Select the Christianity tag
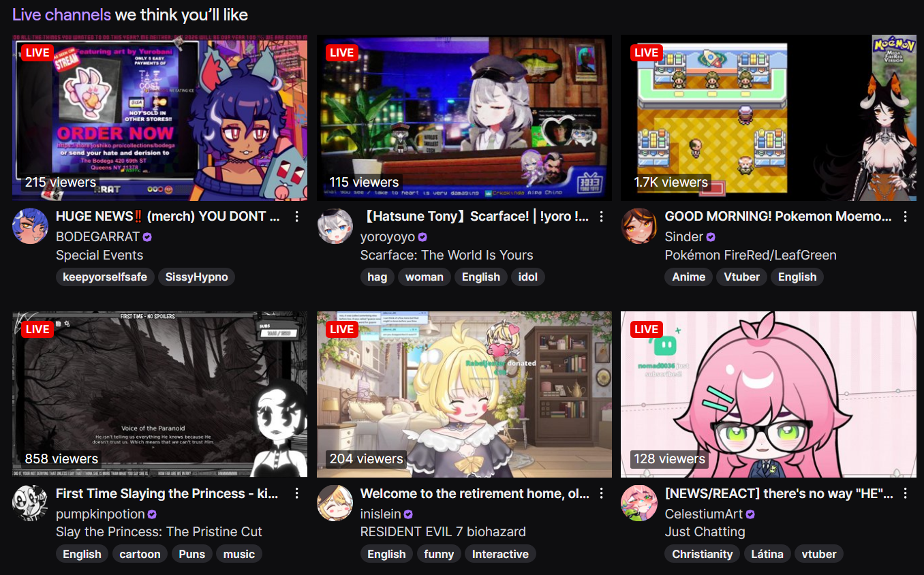Image resolution: width=924 pixels, height=575 pixels. 703,554
